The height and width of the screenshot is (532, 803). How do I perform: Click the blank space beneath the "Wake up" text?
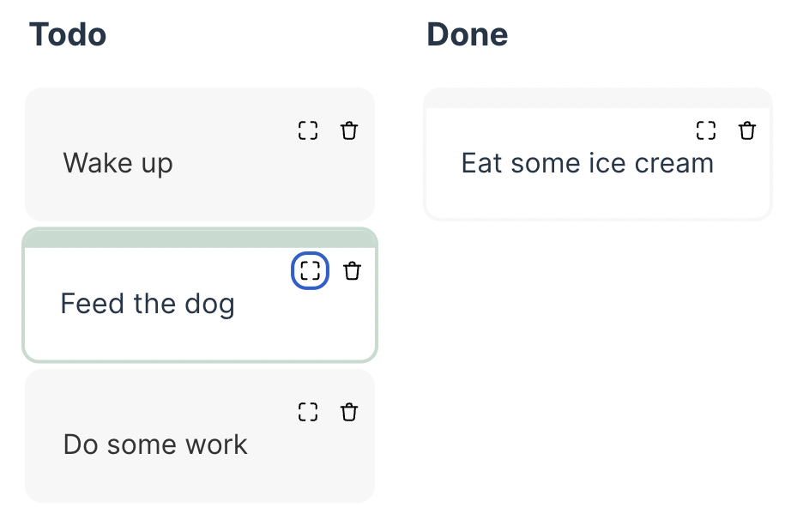click(x=200, y=199)
